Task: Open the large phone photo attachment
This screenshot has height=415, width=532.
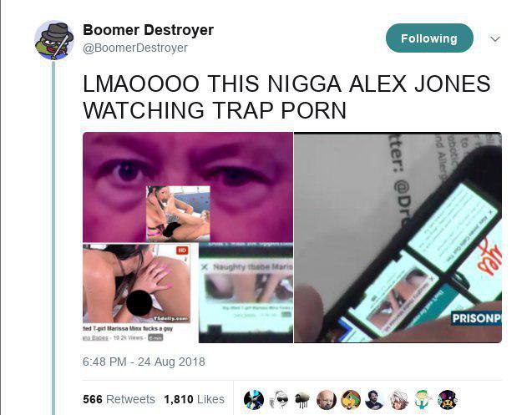Action: (x=398, y=237)
